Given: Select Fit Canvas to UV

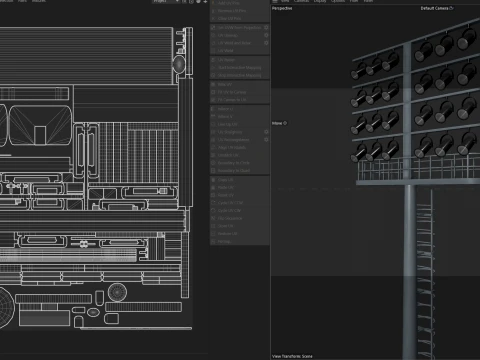Looking at the screenshot, I should (239, 100).
